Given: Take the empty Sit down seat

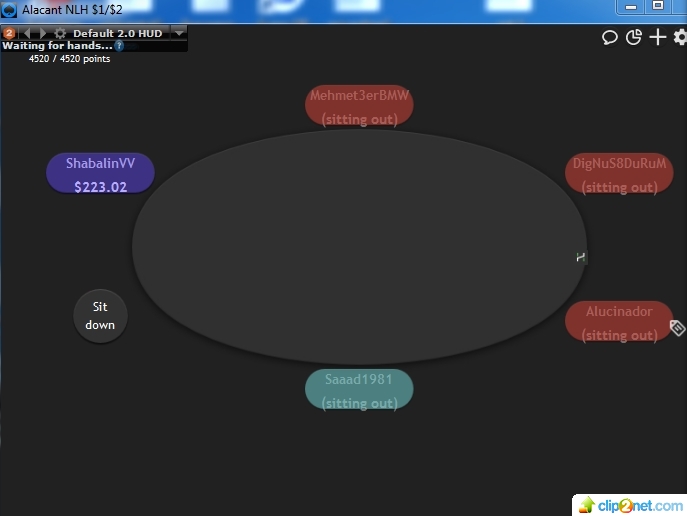Looking at the screenshot, I should (100, 316).
